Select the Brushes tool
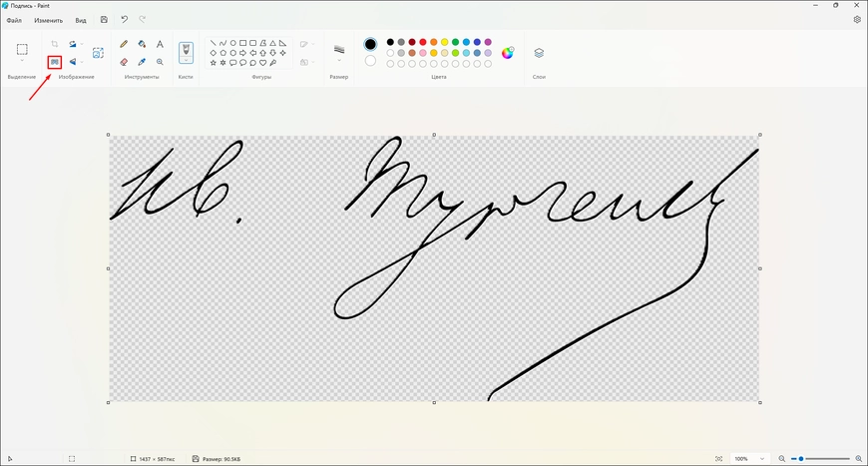868x466 pixels. tap(186, 50)
